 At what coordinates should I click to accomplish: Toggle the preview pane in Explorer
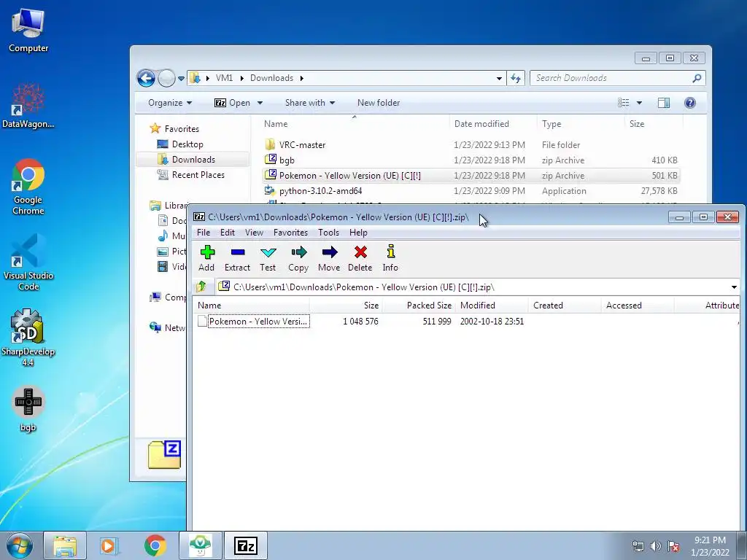click(x=664, y=103)
